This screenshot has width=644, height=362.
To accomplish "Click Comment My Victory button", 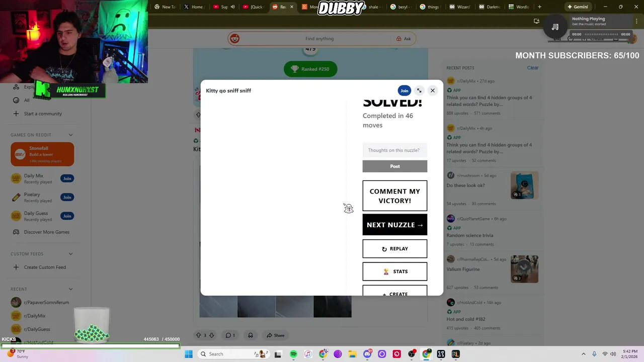I will [395, 196].
